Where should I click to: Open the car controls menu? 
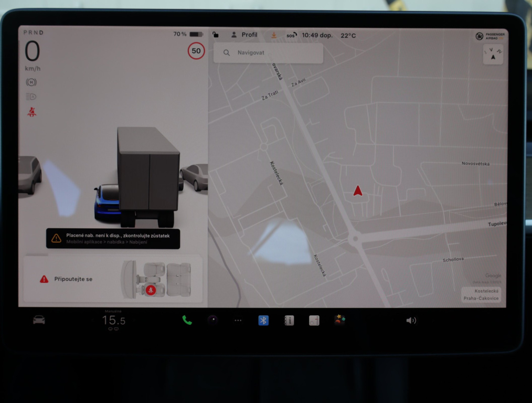click(39, 320)
